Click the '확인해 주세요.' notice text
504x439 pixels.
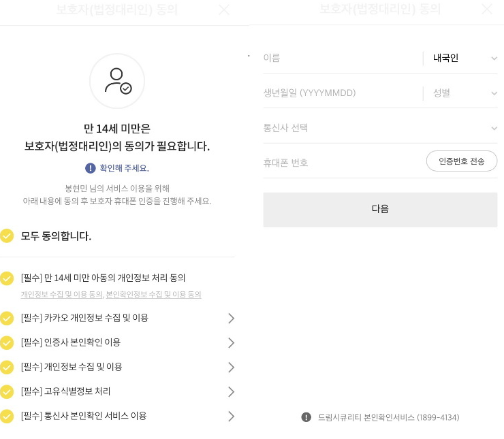click(124, 168)
